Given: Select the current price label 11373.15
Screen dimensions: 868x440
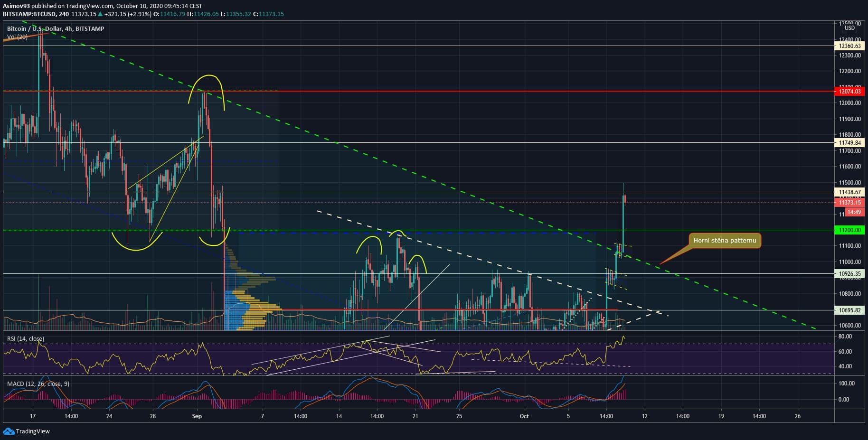Looking at the screenshot, I should [x=849, y=203].
